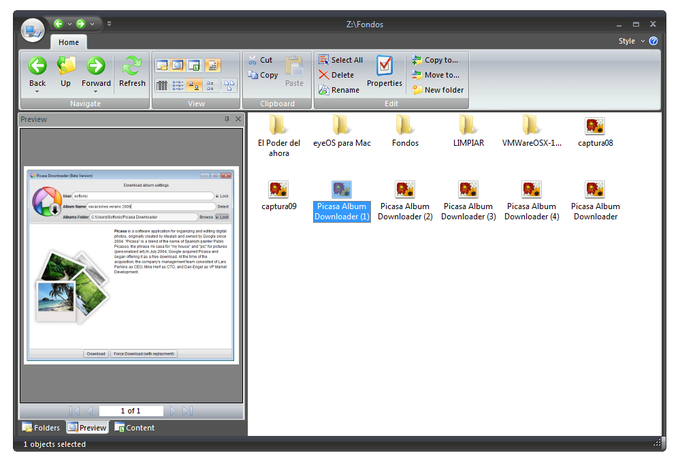Select the 'VMWareOSX-1...' folder
The height and width of the screenshot is (470, 680).
coord(532,131)
